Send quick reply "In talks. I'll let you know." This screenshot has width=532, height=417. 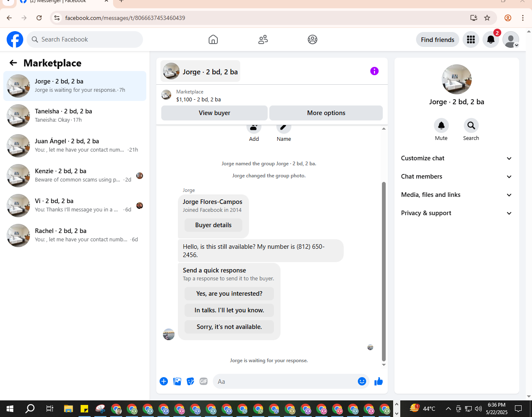click(229, 310)
